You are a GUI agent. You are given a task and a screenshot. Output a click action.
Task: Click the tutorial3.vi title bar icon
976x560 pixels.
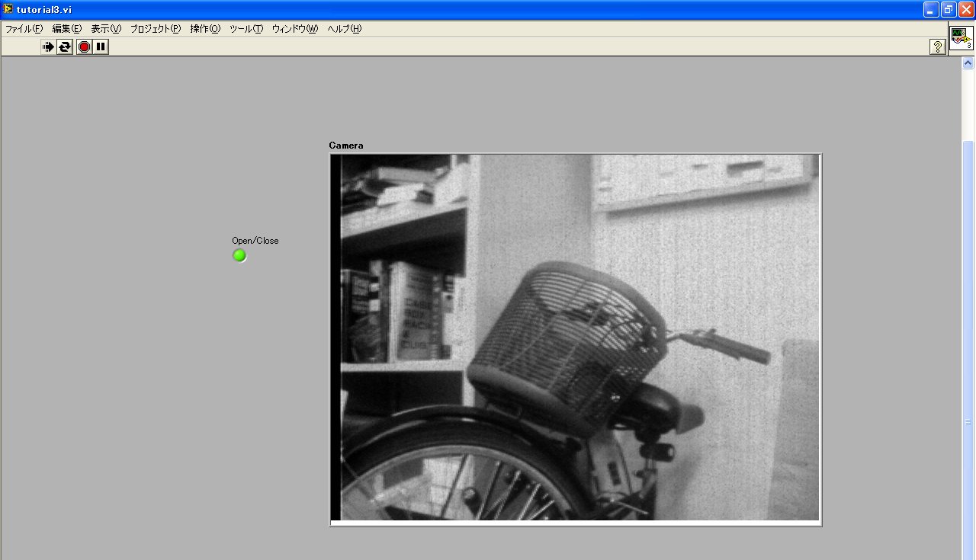point(8,9)
